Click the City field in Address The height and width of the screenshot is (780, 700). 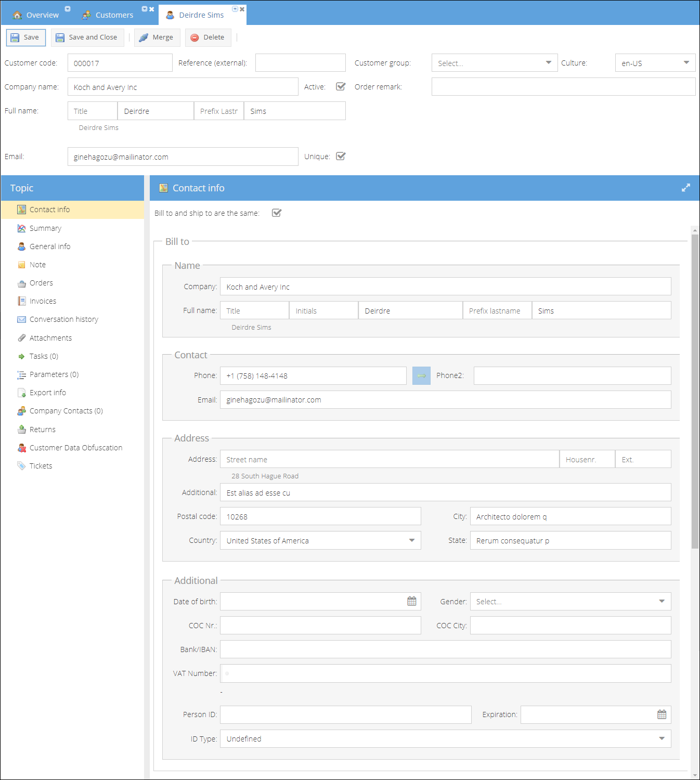[x=571, y=516]
